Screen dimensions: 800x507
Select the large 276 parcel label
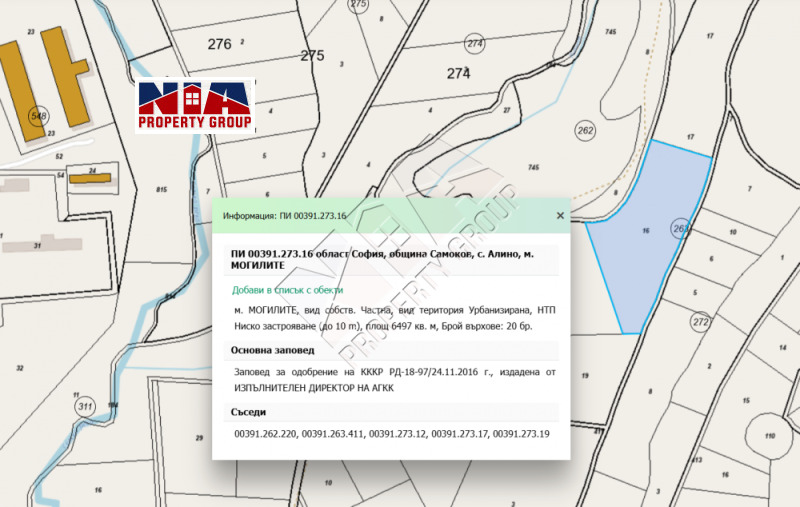219,44
